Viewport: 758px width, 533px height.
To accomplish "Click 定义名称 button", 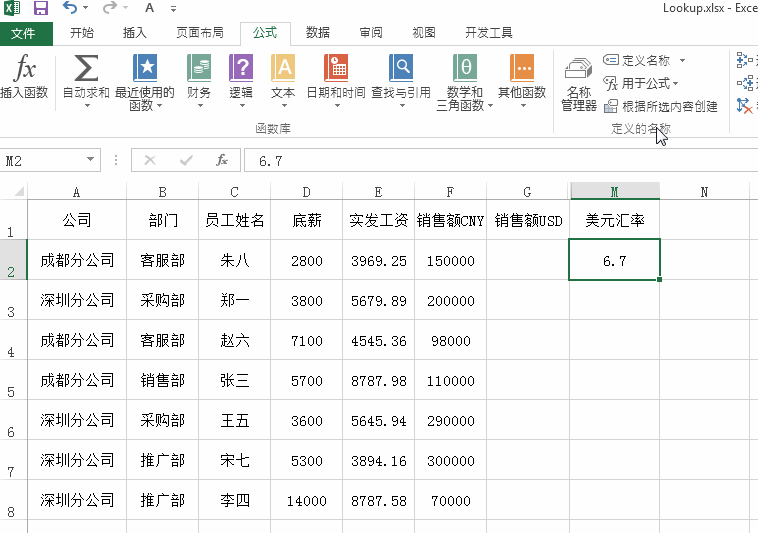I will (x=636, y=60).
